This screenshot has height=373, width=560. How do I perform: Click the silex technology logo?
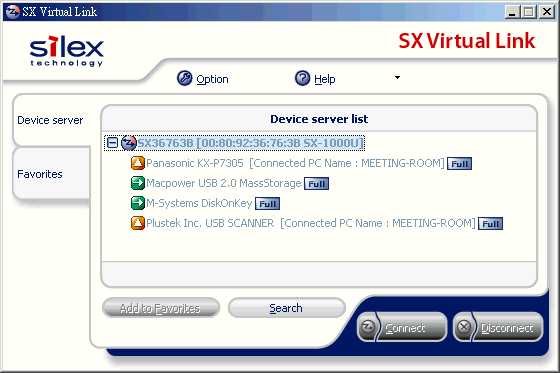click(66, 50)
